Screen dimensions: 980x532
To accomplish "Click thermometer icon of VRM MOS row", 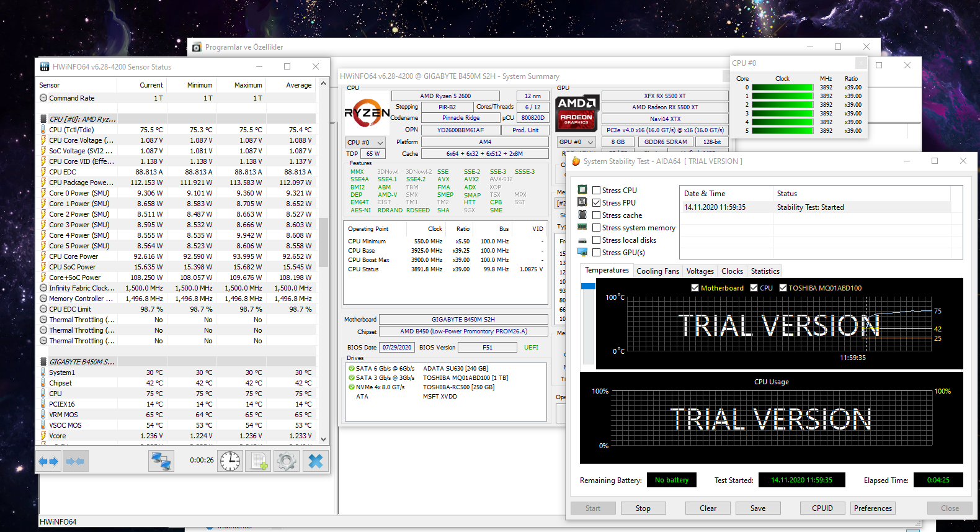I will pyautogui.click(x=43, y=414).
